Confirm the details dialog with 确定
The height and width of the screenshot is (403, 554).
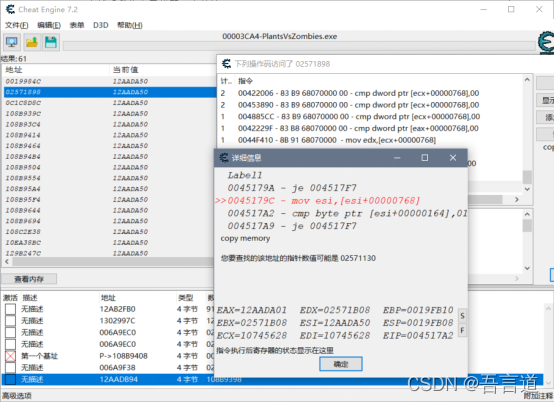point(341,364)
